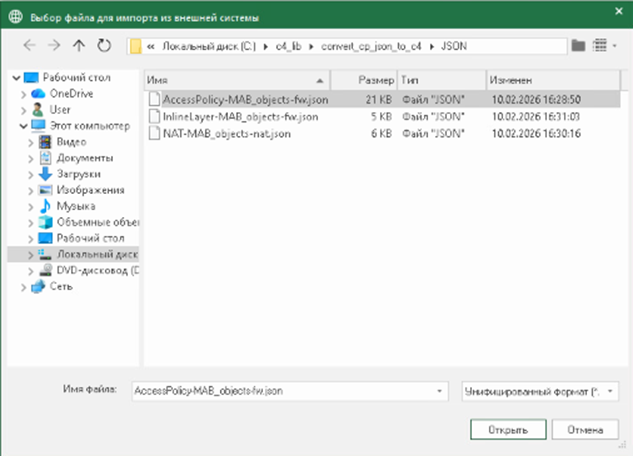Select file NAT-MAB_objects-nat.json
Screen dimensions: 633x456
coord(226,134)
